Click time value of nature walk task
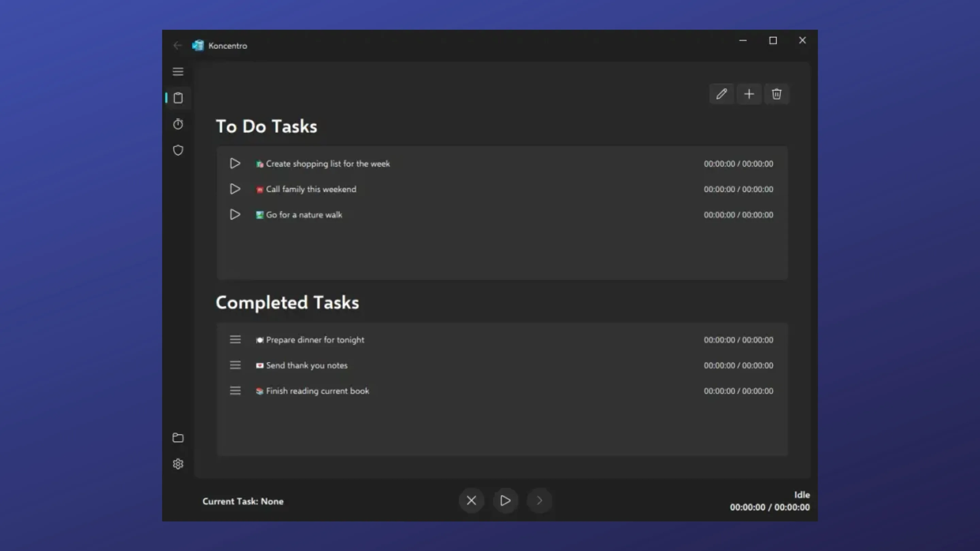980x551 pixels. click(x=738, y=215)
